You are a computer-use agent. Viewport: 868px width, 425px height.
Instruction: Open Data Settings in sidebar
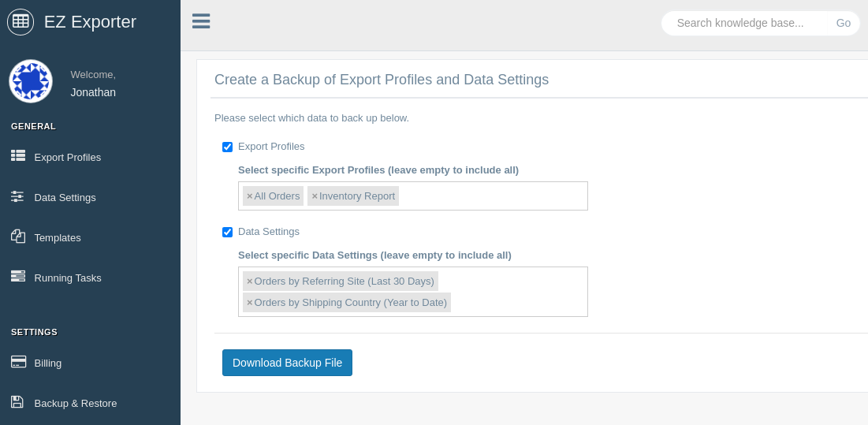[x=65, y=198]
